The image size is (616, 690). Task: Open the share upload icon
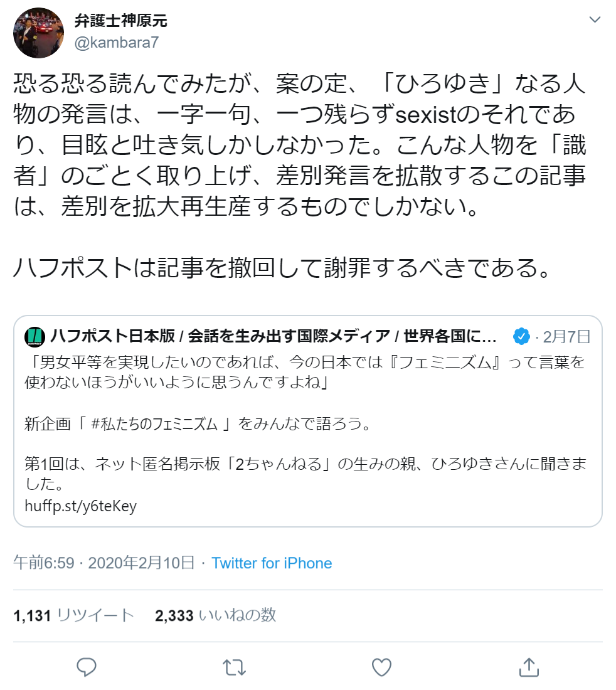coord(529,667)
